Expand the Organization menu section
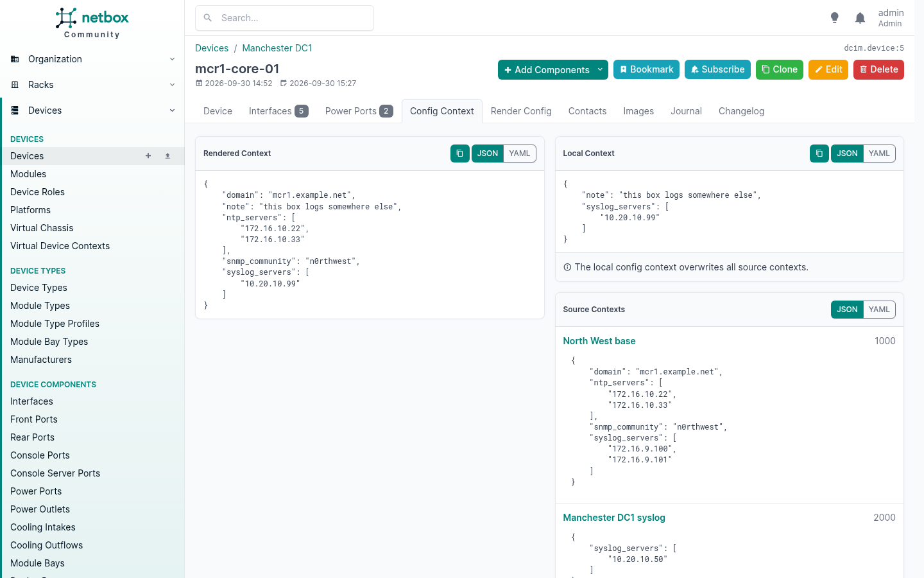 coord(92,59)
